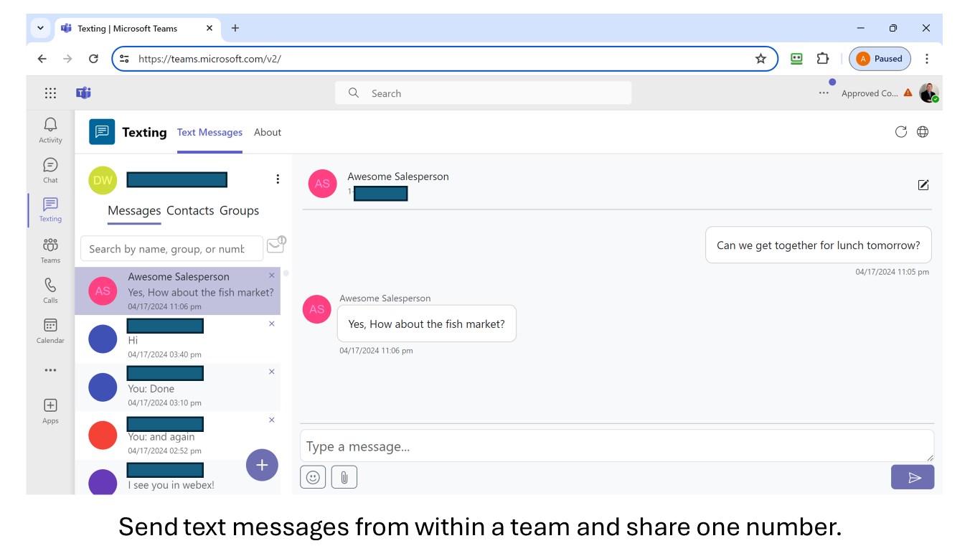
Task: Open the Awesome Salesperson conversation
Action: 177,291
